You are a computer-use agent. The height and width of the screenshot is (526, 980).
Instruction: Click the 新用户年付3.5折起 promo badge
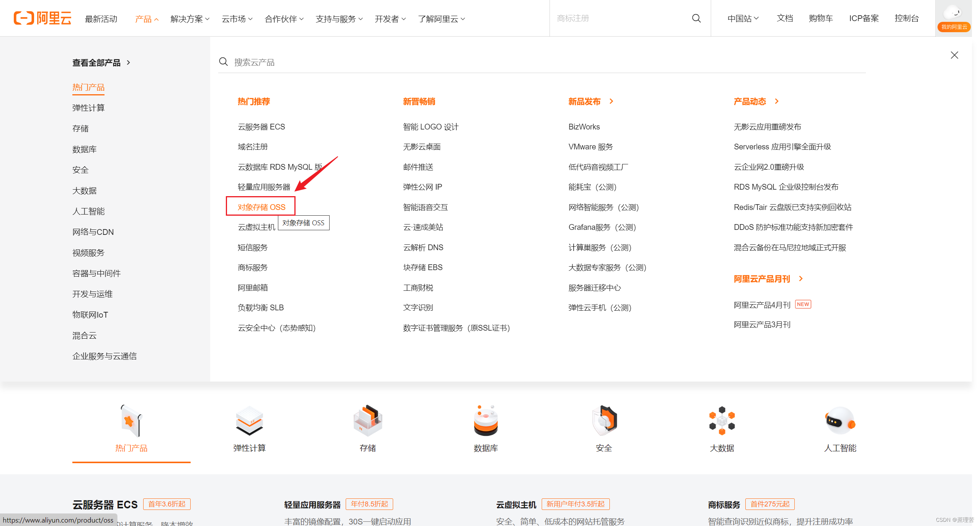[575, 504]
